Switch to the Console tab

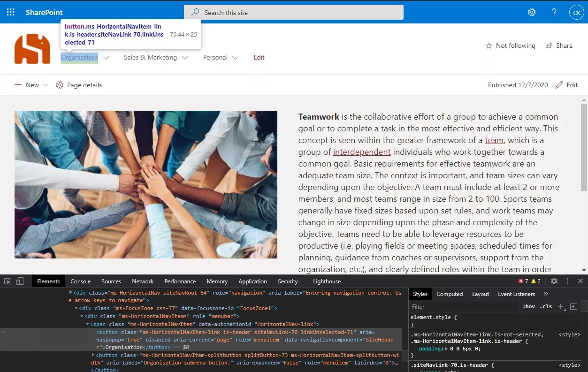tap(80, 281)
